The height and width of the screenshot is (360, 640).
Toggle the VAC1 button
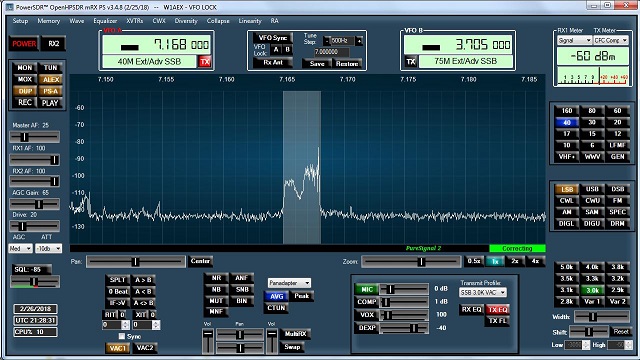pos(118,348)
